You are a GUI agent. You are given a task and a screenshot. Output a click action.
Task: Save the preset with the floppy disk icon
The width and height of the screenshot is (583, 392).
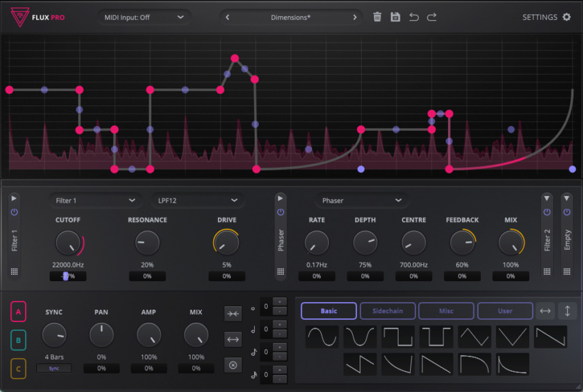coord(395,17)
